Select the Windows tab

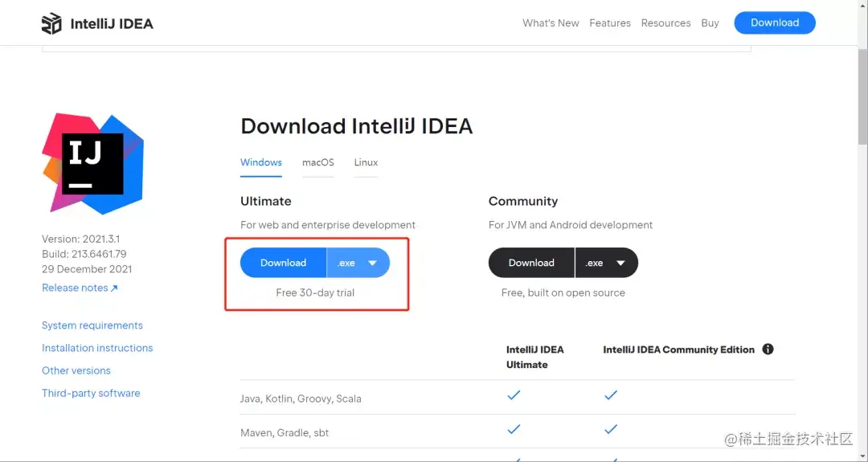pos(261,162)
